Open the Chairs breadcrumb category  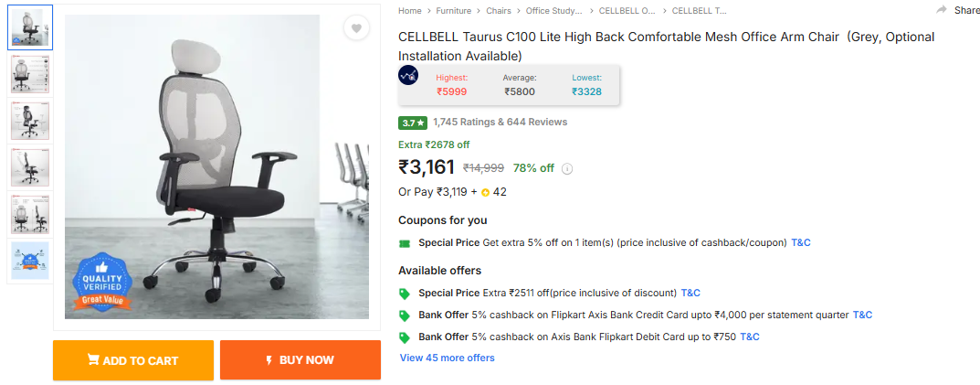pyautogui.click(x=499, y=11)
